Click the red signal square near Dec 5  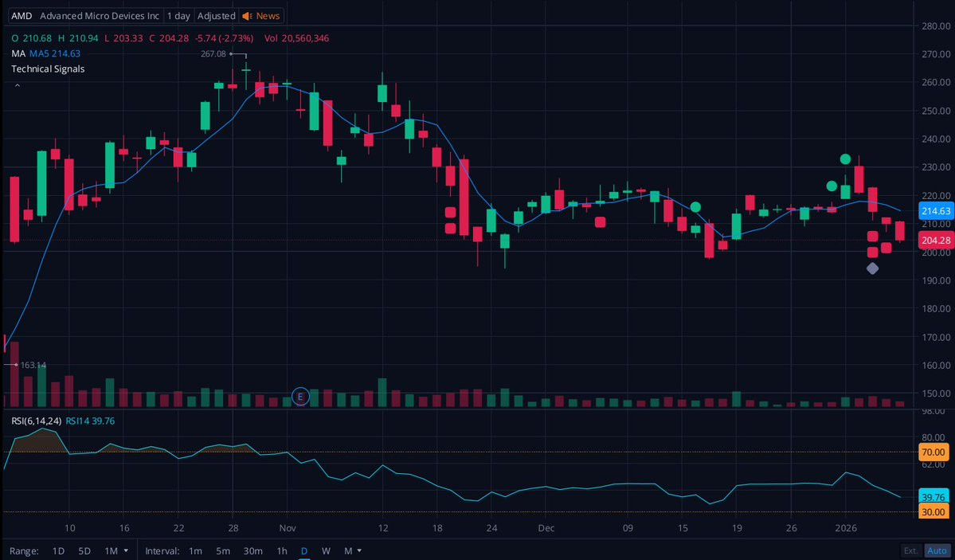[600, 222]
